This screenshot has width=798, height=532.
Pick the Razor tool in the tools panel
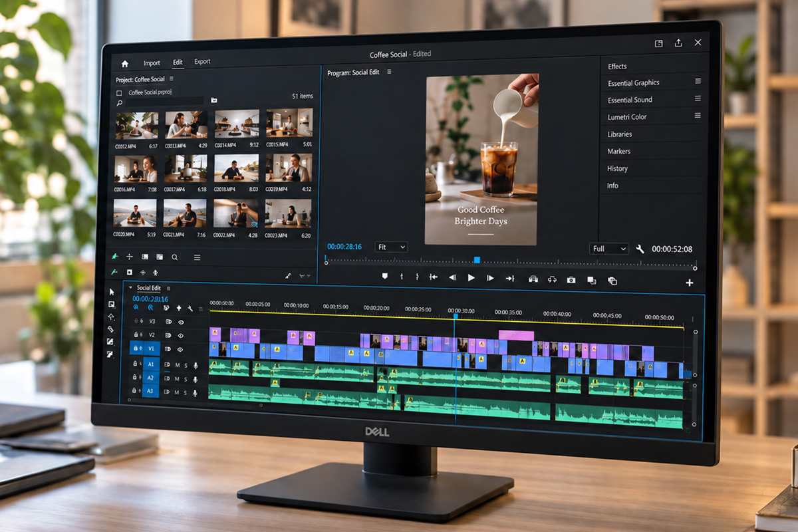click(111, 329)
